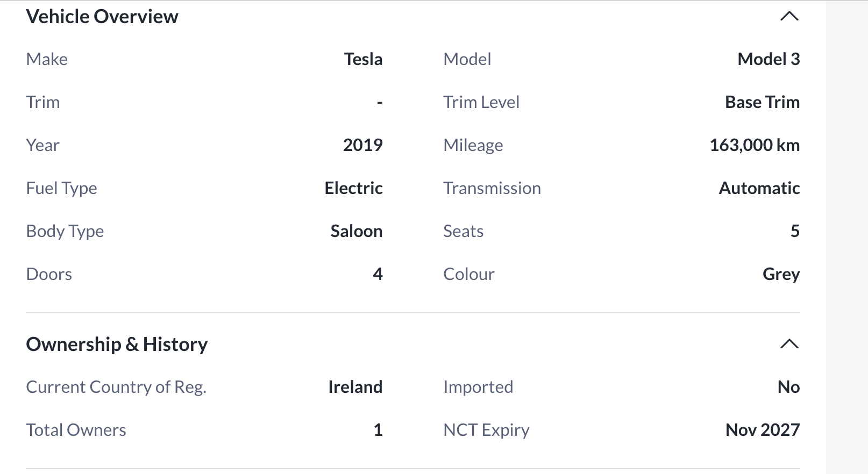The height and width of the screenshot is (474, 868).
Task: Click the Model 3 value
Action: pyautogui.click(x=769, y=59)
